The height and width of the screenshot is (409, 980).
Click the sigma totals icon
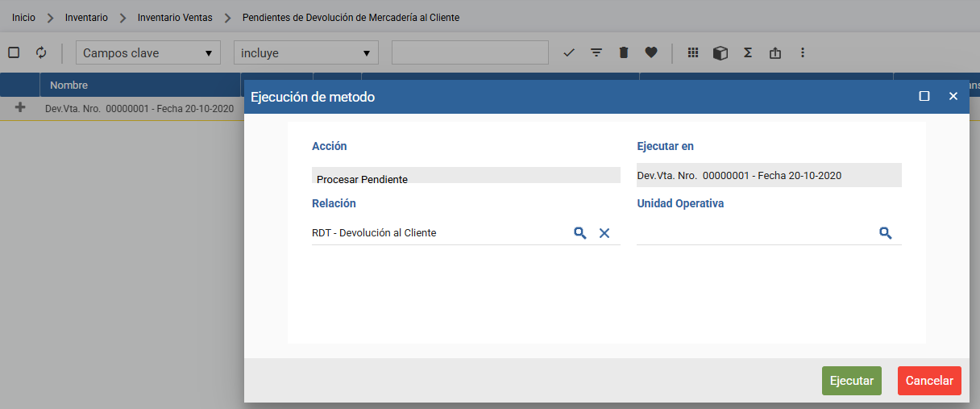(x=748, y=52)
